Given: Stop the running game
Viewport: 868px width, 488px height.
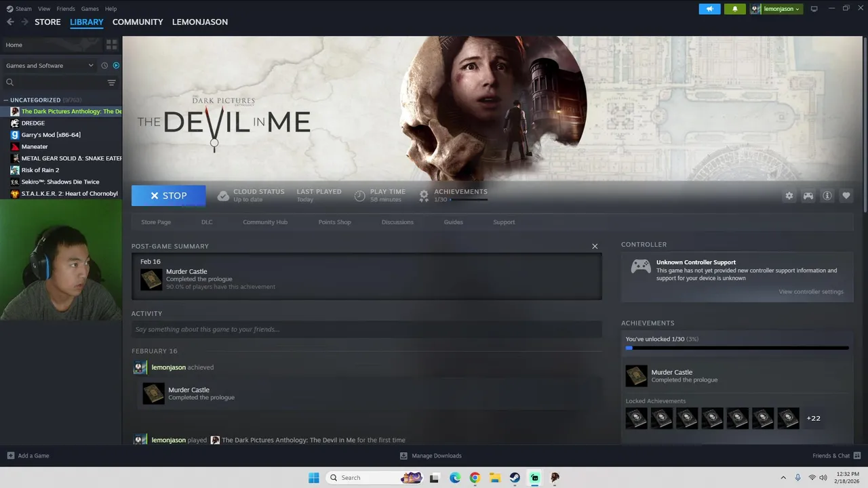Looking at the screenshot, I should tap(168, 195).
